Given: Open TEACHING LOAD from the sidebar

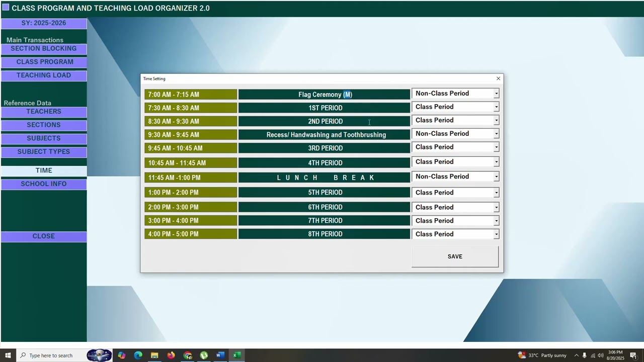Looking at the screenshot, I should tap(44, 75).
